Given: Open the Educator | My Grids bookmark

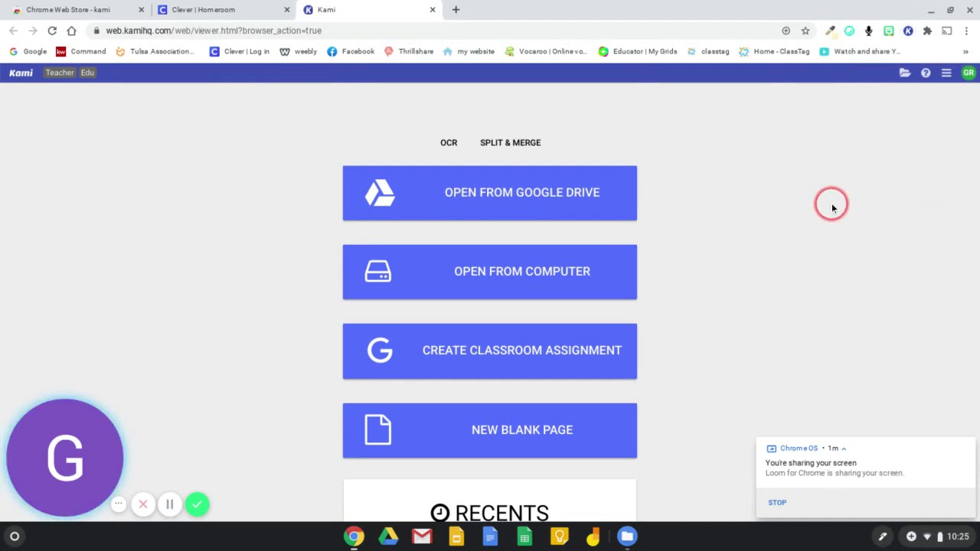Looking at the screenshot, I should point(638,51).
